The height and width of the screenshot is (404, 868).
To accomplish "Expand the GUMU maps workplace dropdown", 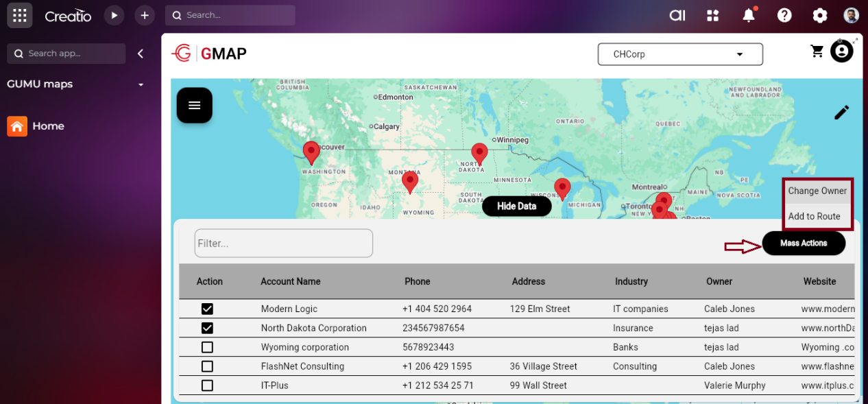I will tap(141, 84).
